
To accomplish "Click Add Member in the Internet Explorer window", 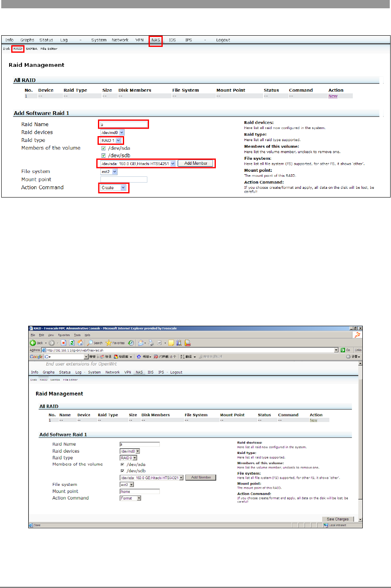I will pyautogui.click(x=201, y=478).
